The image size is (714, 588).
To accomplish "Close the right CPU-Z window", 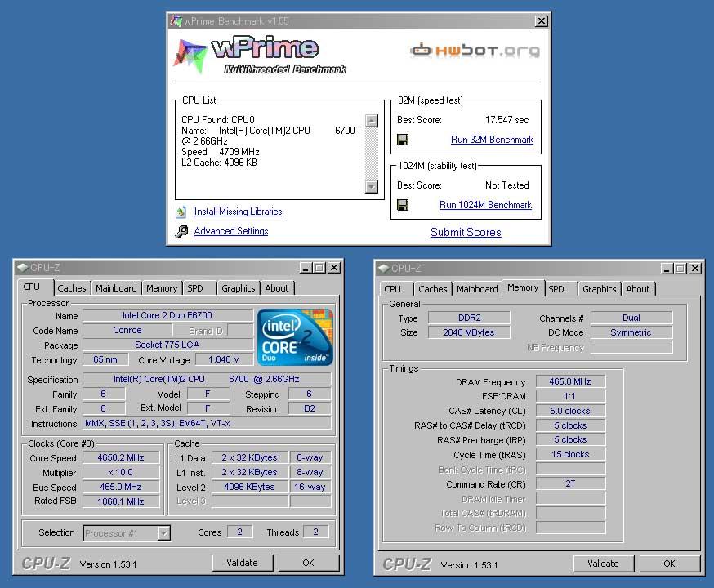I will [x=695, y=269].
